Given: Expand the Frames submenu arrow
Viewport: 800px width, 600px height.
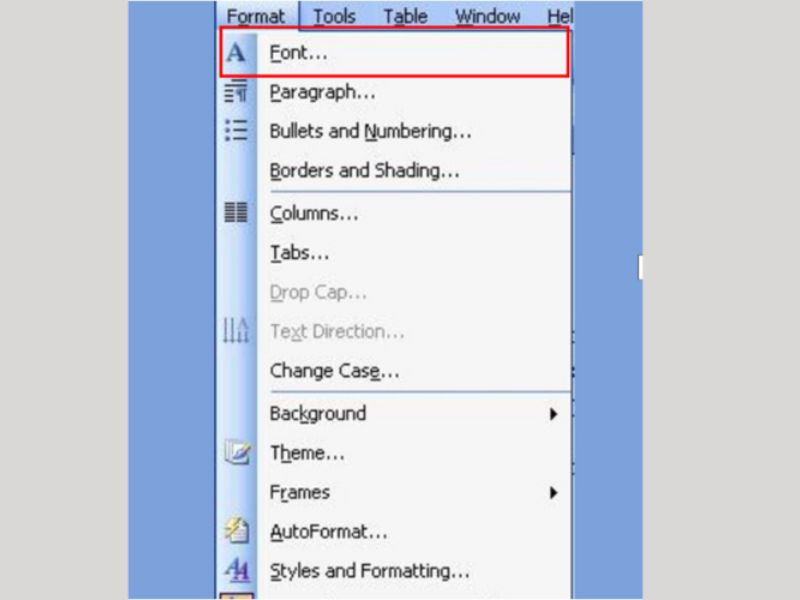Looking at the screenshot, I should (553, 492).
